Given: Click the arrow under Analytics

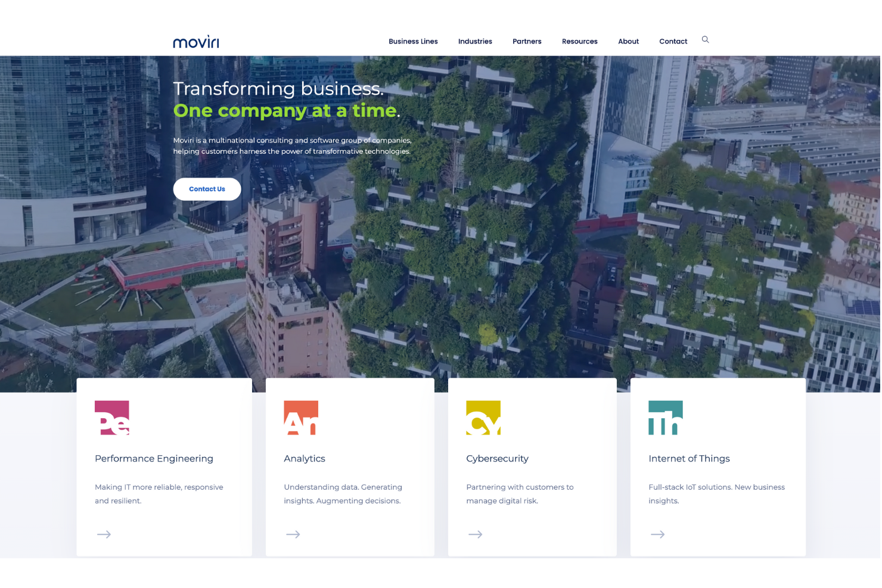Looking at the screenshot, I should [x=293, y=534].
